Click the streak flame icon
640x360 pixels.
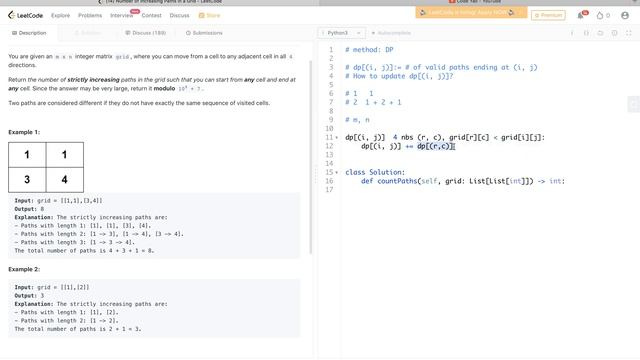[600, 16]
